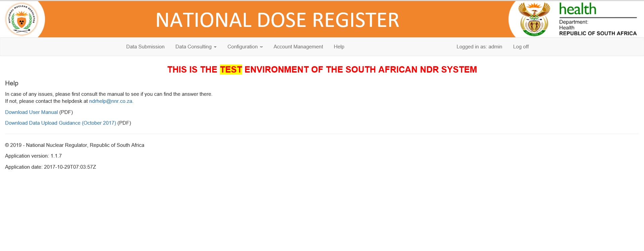The image size is (644, 251).
Task: Click the green 'health' department wordmark
Action: 578,9
